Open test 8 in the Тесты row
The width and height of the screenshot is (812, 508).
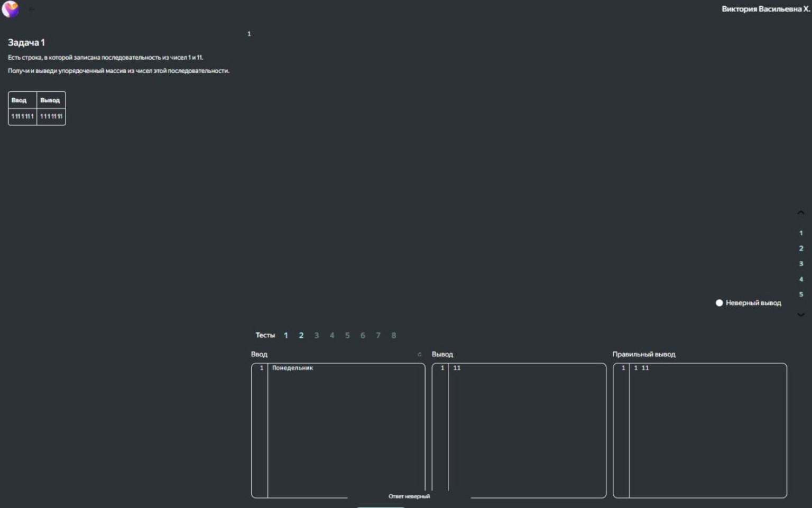[393, 336]
